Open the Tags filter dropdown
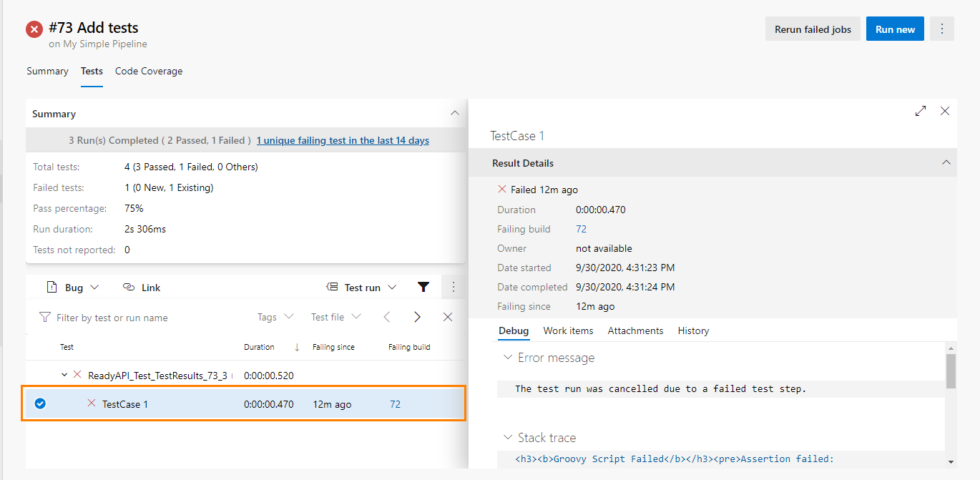Viewport: 980px width, 480px height. click(x=275, y=317)
